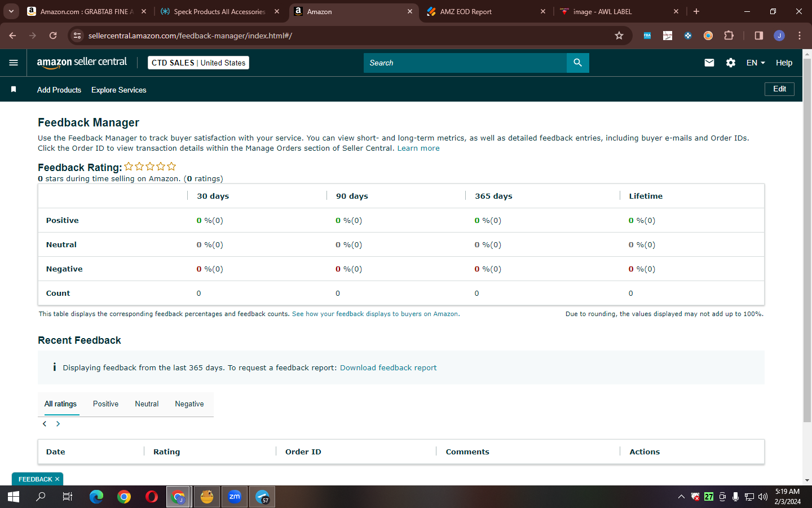The image size is (812, 508).
Task: Open the Chrome side panel
Action: pos(759,36)
